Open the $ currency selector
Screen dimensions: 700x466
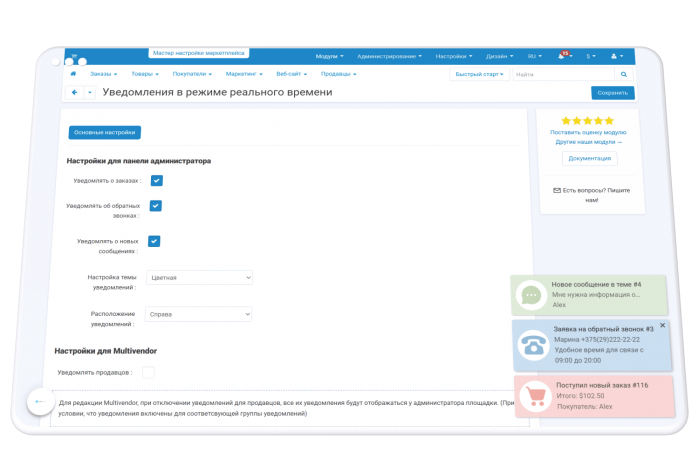591,56
